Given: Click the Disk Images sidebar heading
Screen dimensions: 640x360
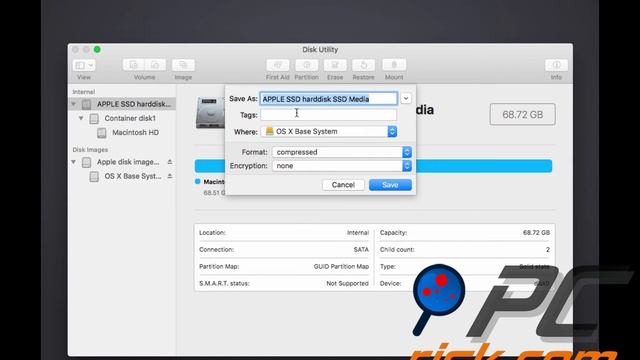Looking at the screenshot, I should tap(90, 150).
